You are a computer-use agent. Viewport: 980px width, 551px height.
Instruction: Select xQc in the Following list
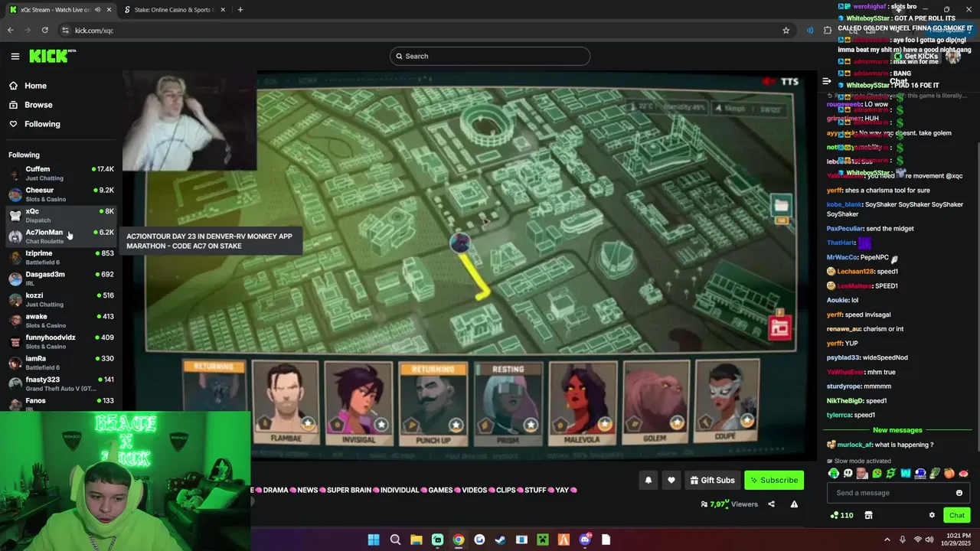[61, 215]
